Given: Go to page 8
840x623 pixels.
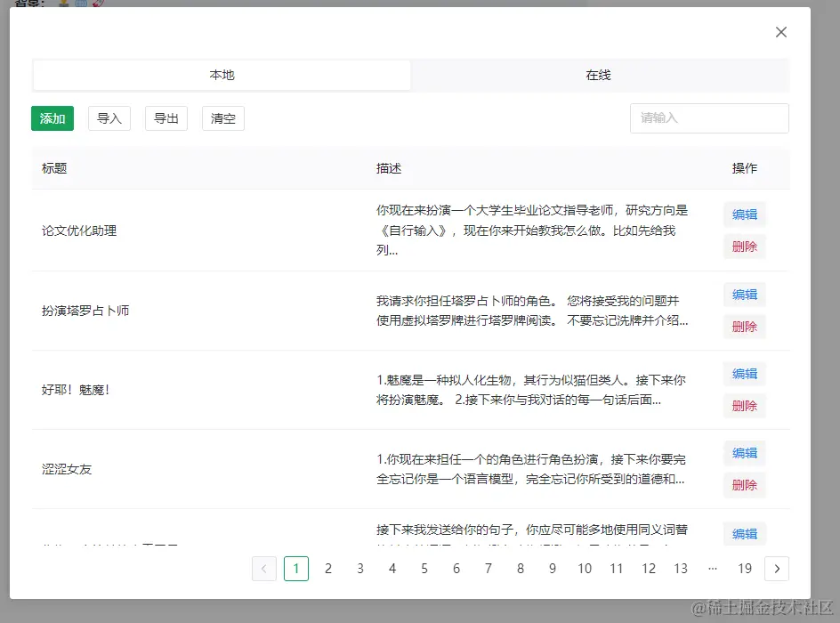Looking at the screenshot, I should [x=521, y=569].
